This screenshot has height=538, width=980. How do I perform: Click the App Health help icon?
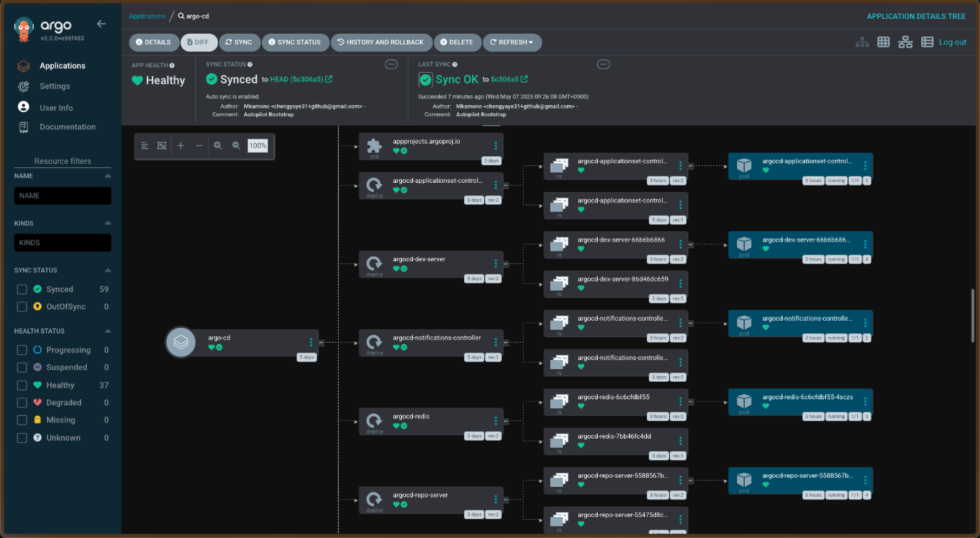(171, 65)
